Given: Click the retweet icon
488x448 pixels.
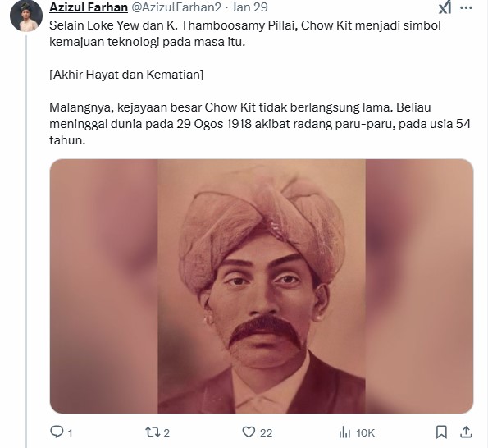Looking at the screenshot, I should pyautogui.click(x=153, y=432).
